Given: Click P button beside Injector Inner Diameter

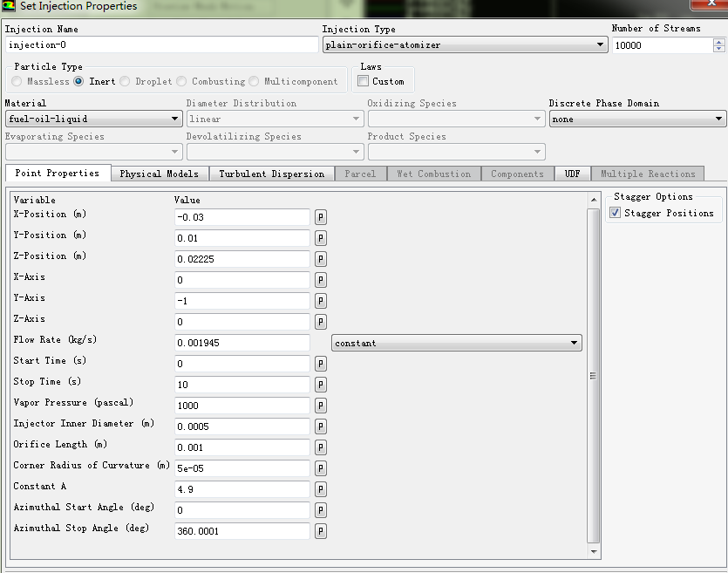Looking at the screenshot, I should (x=320, y=426).
